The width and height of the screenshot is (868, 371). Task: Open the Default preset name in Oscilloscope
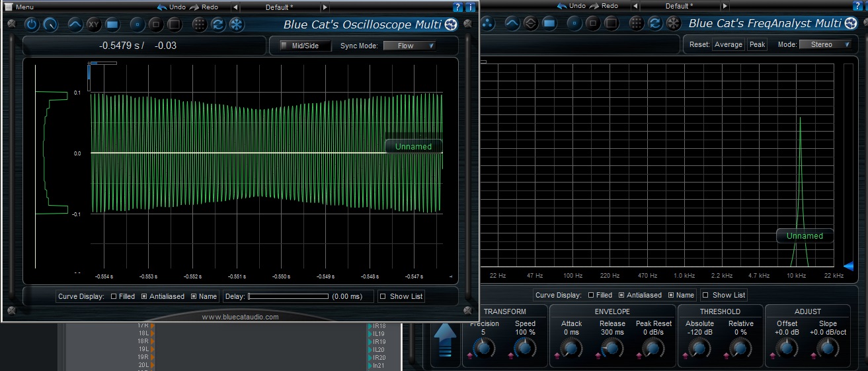point(280,7)
